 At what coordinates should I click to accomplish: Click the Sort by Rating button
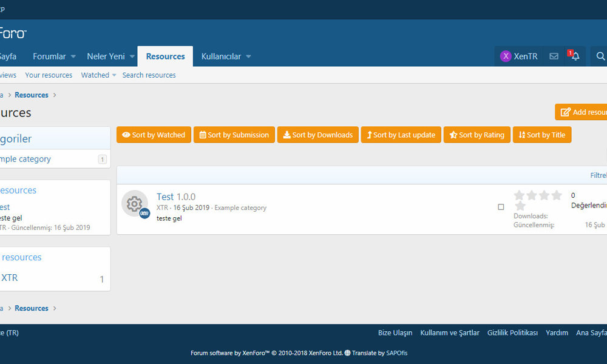point(477,135)
